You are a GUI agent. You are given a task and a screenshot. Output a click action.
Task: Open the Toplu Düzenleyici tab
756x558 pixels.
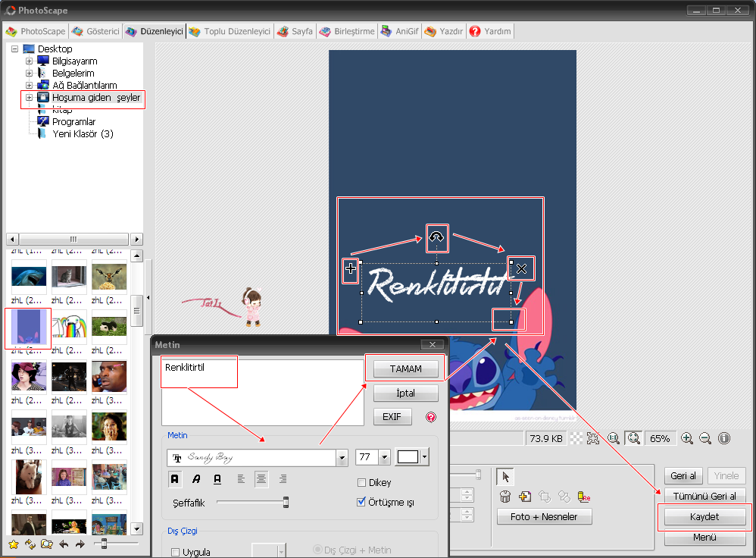(230, 31)
